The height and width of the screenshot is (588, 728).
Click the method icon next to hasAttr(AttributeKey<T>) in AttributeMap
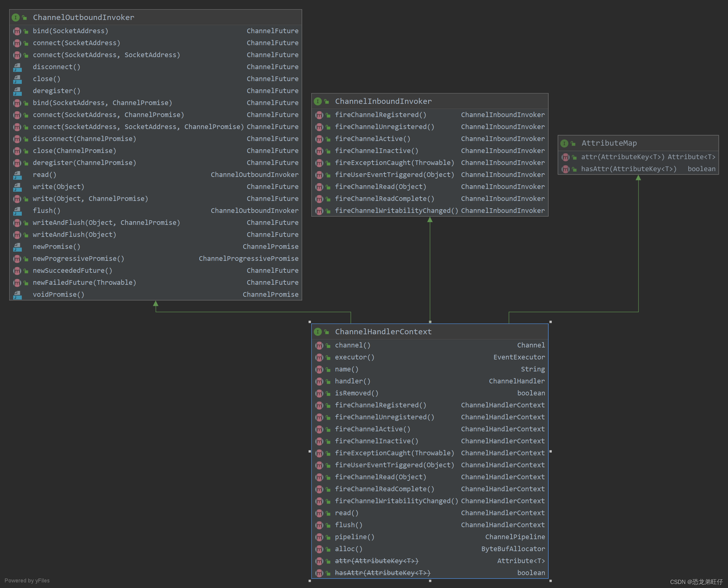[565, 169]
